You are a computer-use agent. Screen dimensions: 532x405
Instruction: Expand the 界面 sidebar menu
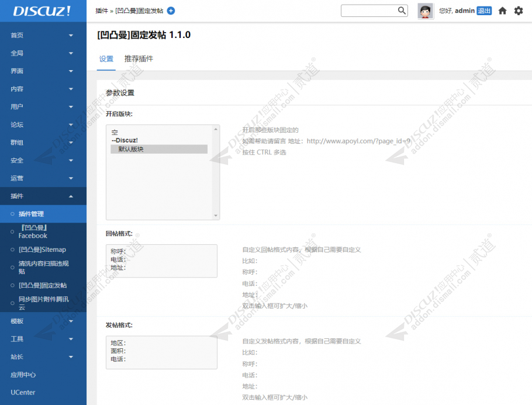[x=43, y=71]
